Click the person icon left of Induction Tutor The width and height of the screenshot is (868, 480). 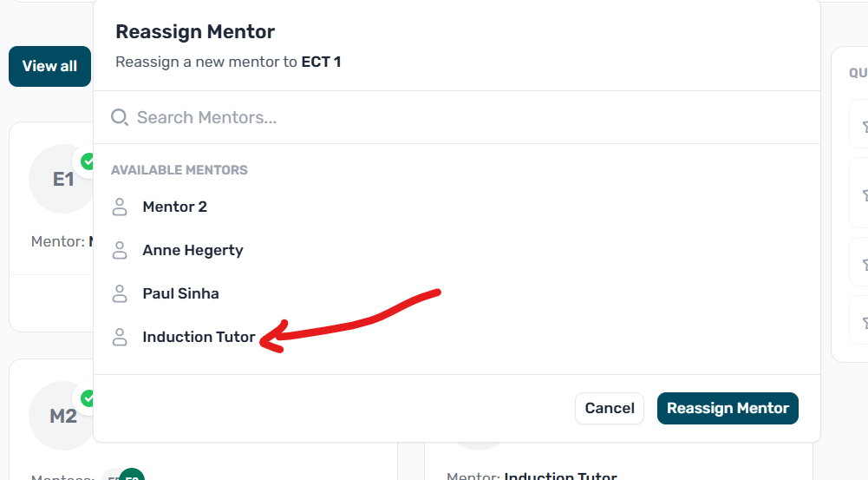pyautogui.click(x=120, y=337)
